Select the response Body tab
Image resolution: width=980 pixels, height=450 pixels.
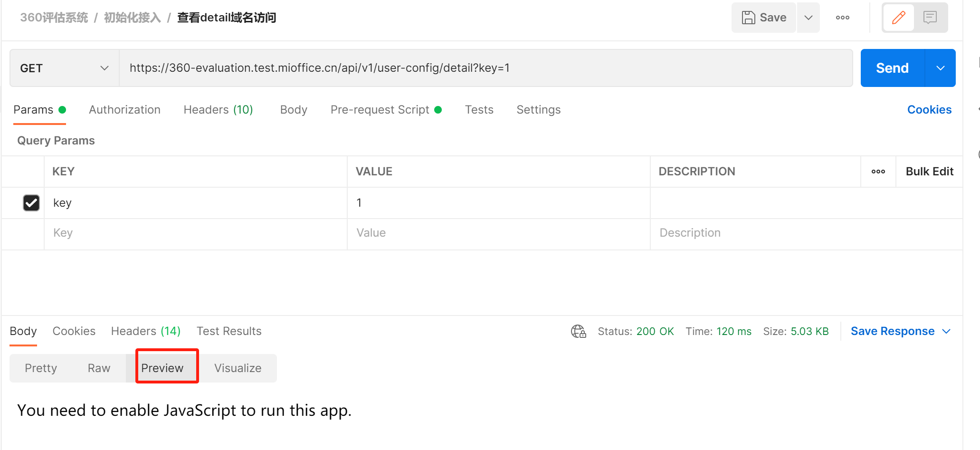coord(23,331)
